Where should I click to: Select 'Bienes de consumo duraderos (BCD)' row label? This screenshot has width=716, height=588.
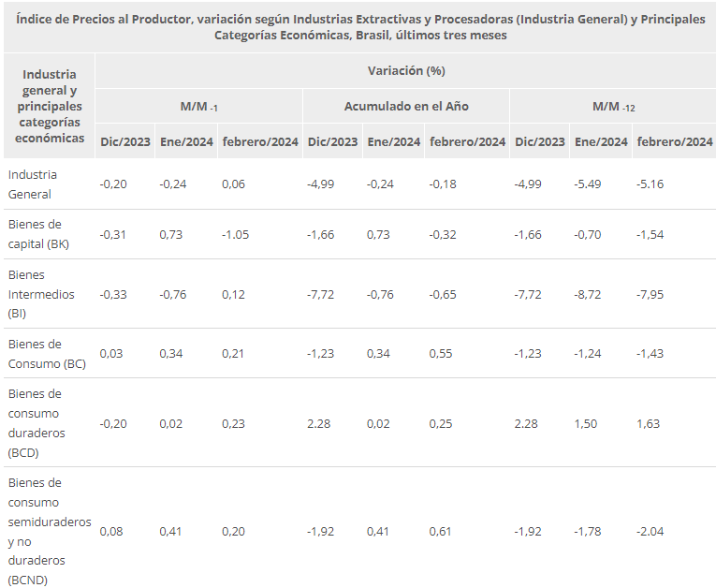tap(41, 423)
